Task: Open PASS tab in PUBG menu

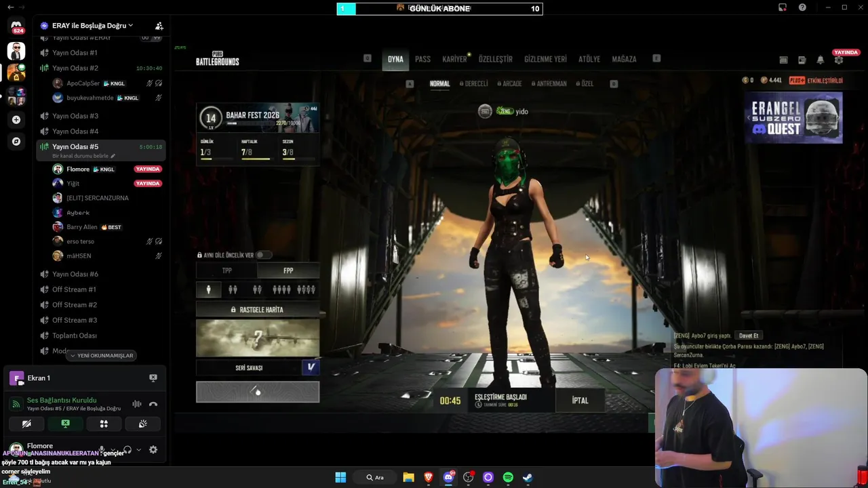Action: click(422, 59)
